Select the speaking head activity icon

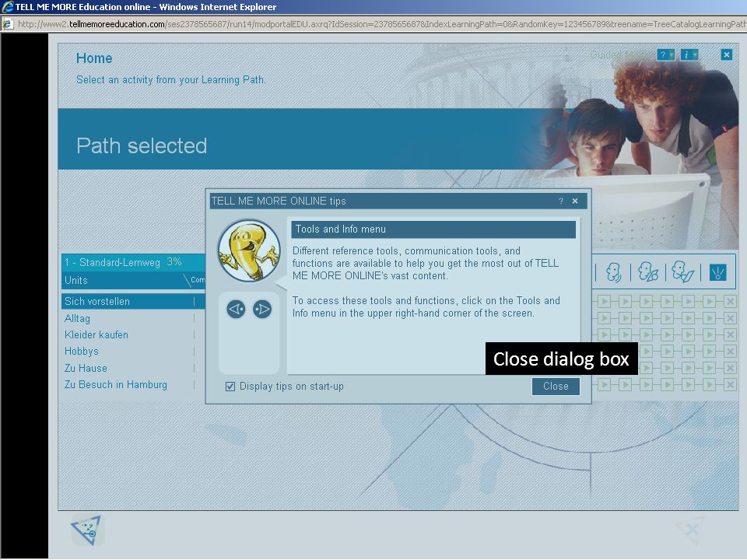[x=613, y=272]
